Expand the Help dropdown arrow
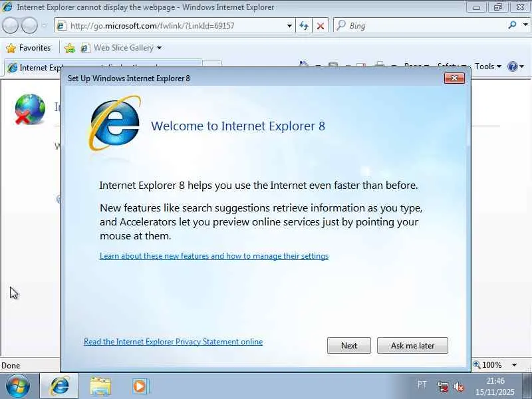This screenshot has width=532, height=399. pyautogui.click(x=522, y=66)
